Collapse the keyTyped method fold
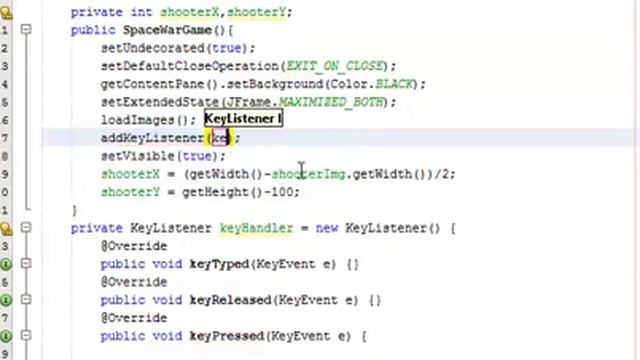This screenshot has width=640, height=360. point(26,264)
